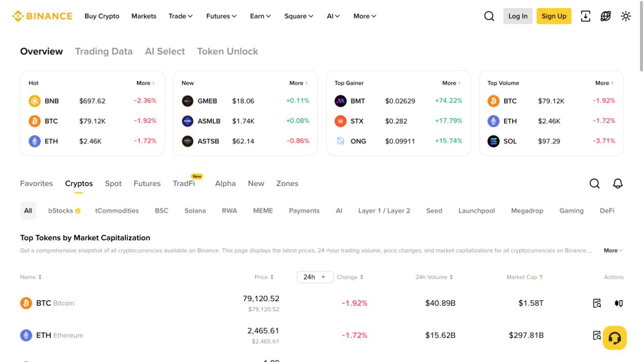Viewport: 644px width, 362px height.
Task: Click BTC row trade candlestick icon
Action: click(619, 303)
